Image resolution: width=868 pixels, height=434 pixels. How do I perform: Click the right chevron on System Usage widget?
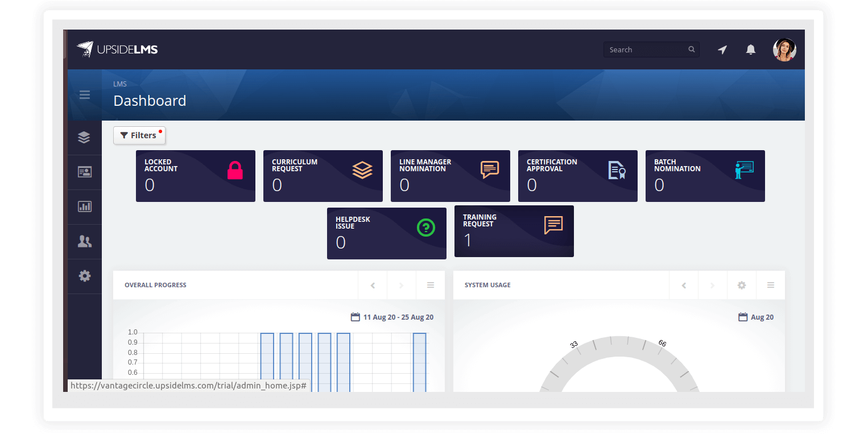(x=712, y=285)
